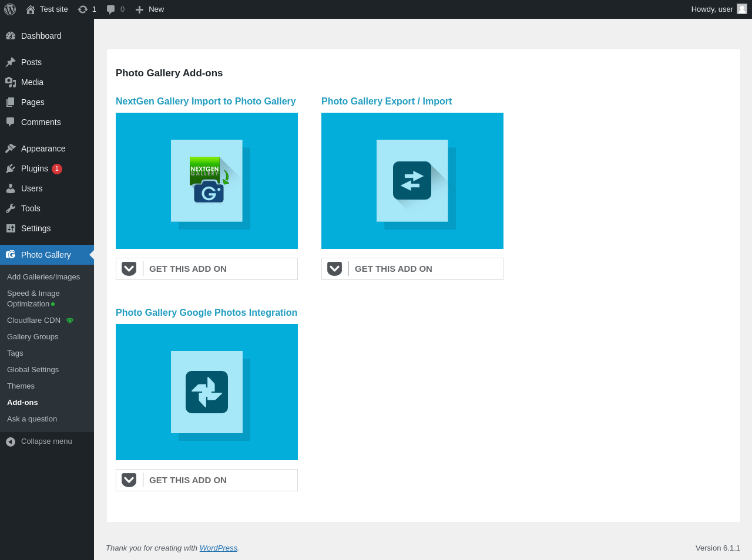
Task: Open the Comments menu item
Action: pos(47,122)
